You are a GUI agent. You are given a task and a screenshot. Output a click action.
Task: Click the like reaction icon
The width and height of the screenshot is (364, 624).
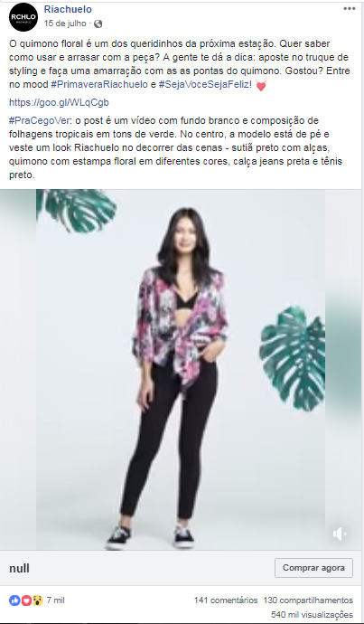tap(14, 600)
